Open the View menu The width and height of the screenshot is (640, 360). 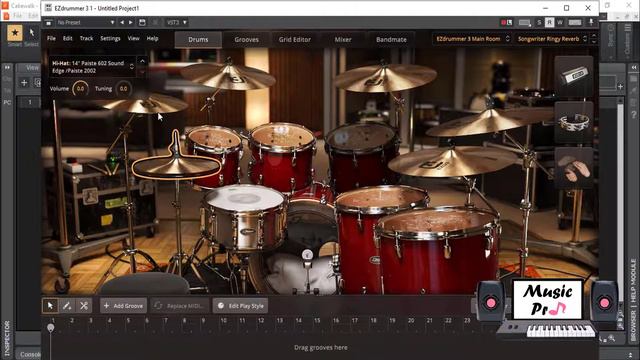point(133,38)
